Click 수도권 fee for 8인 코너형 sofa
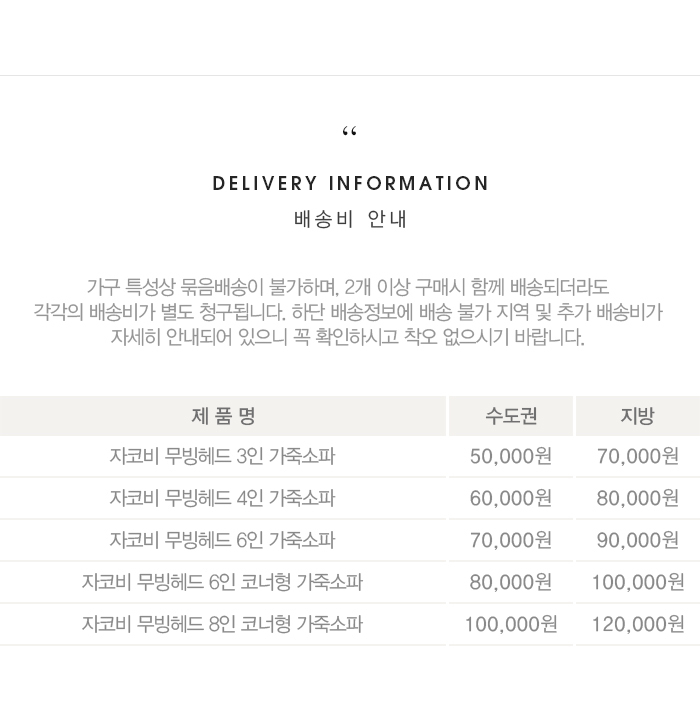Image resolution: width=700 pixels, height=720 pixels. (x=511, y=624)
